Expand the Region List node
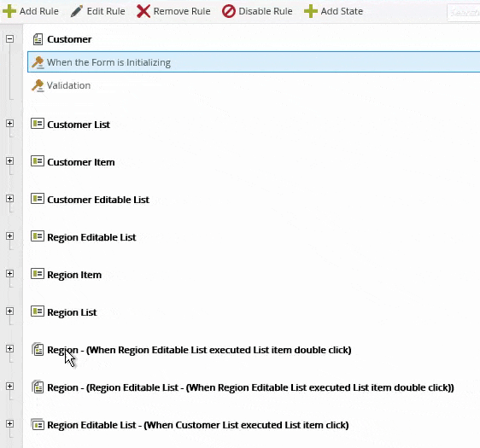The image size is (480, 448). click(x=9, y=311)
